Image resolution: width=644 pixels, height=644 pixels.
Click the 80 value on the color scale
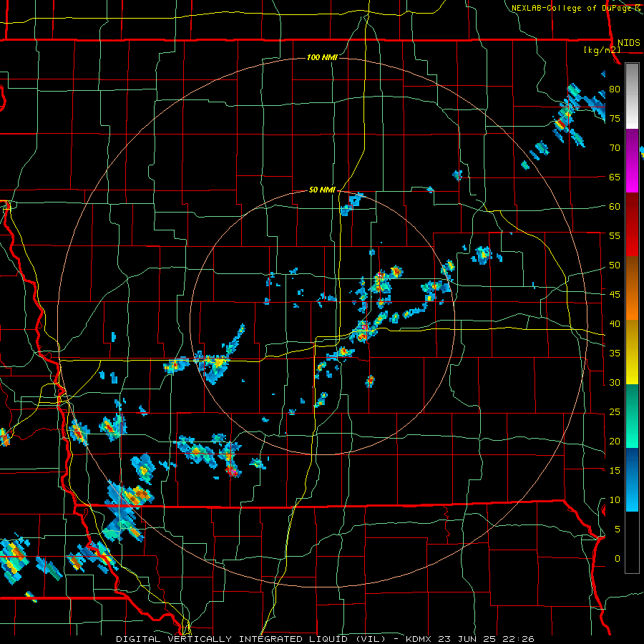615,89
